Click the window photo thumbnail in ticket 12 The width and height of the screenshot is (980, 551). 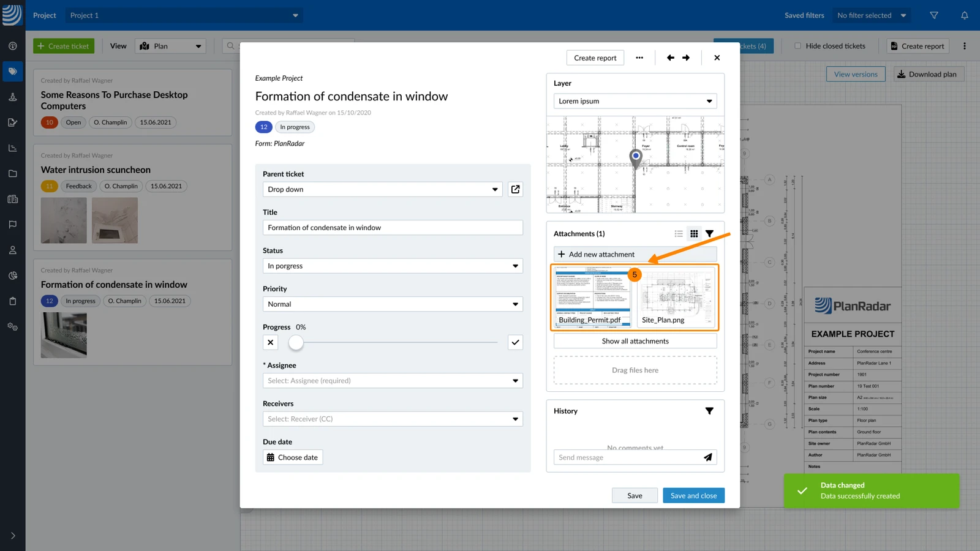64,335
